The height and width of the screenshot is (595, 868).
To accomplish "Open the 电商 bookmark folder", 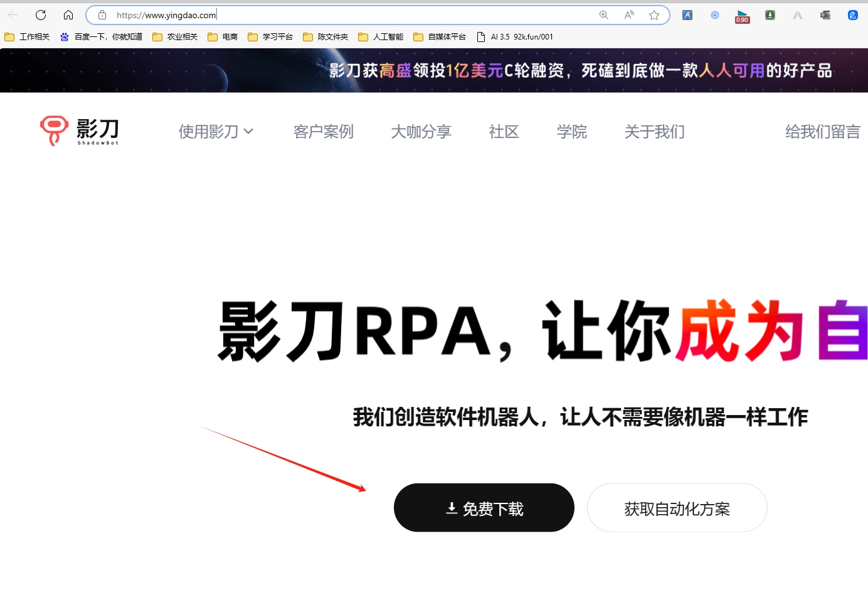I will click(x=223, y=37).
